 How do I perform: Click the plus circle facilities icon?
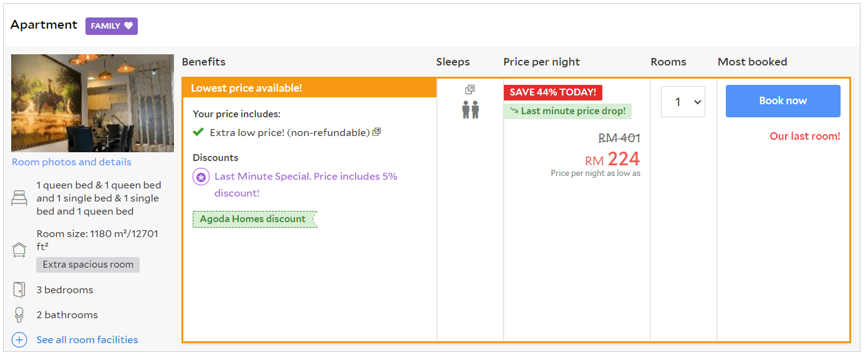tap(19, 340)
